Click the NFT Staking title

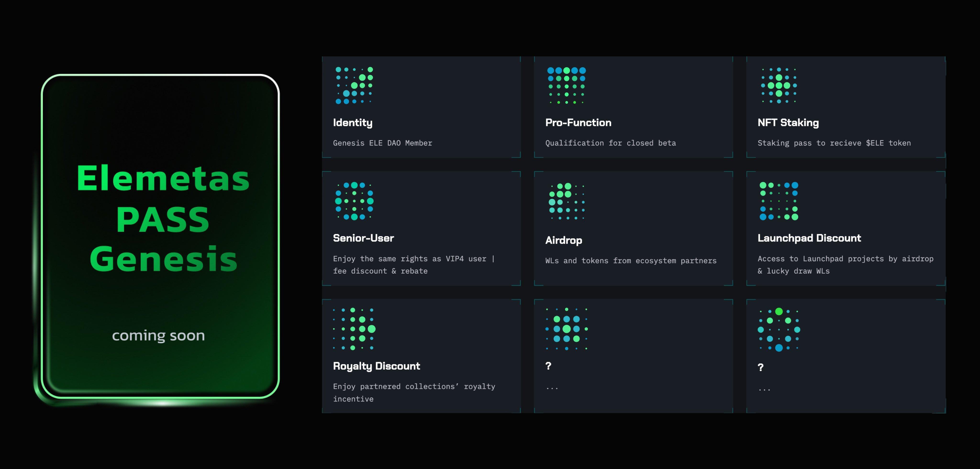click(788, 123)
